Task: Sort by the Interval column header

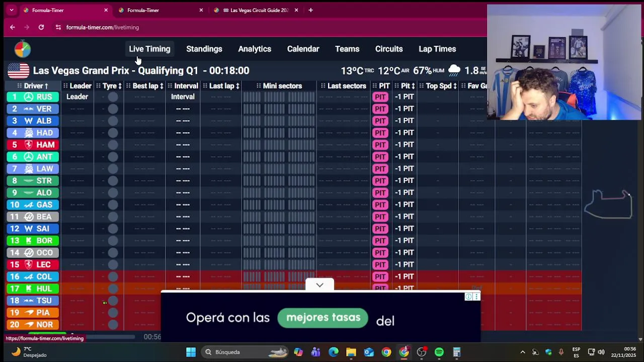Action: pos(183,86)
